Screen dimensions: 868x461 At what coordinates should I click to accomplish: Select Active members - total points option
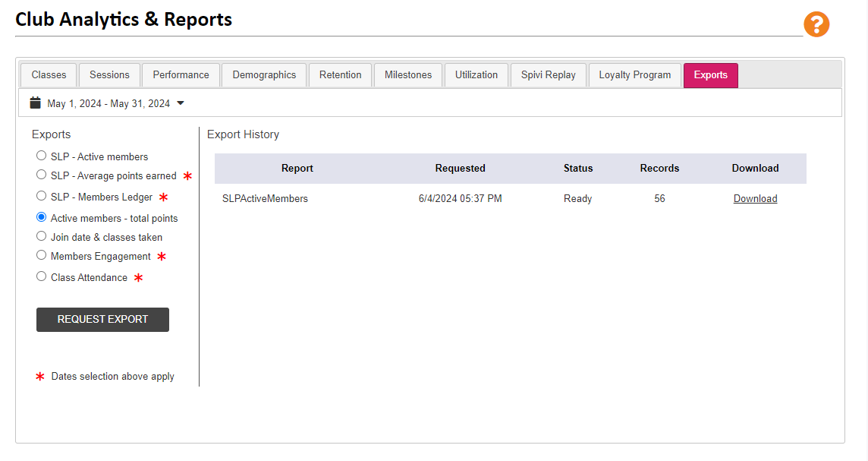pyautogui.click(x=41, y=216)
